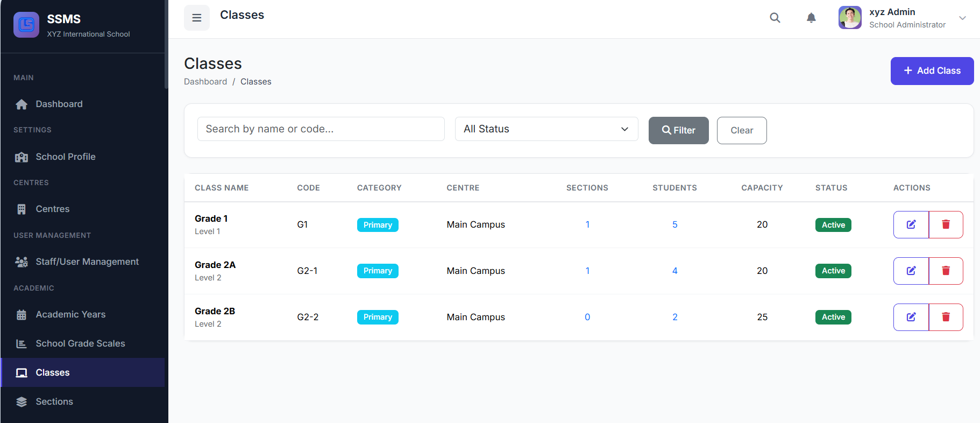Click the SSMS logo icon

point(26,25)
